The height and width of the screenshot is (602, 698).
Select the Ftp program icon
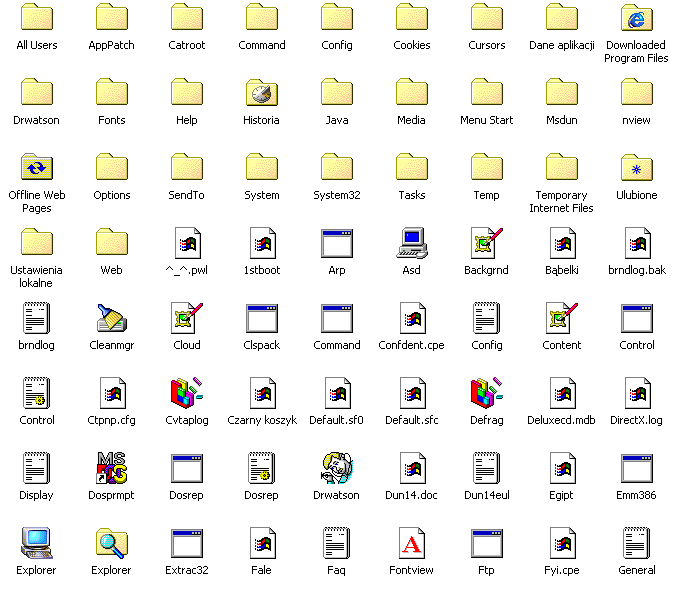point(487,543)
